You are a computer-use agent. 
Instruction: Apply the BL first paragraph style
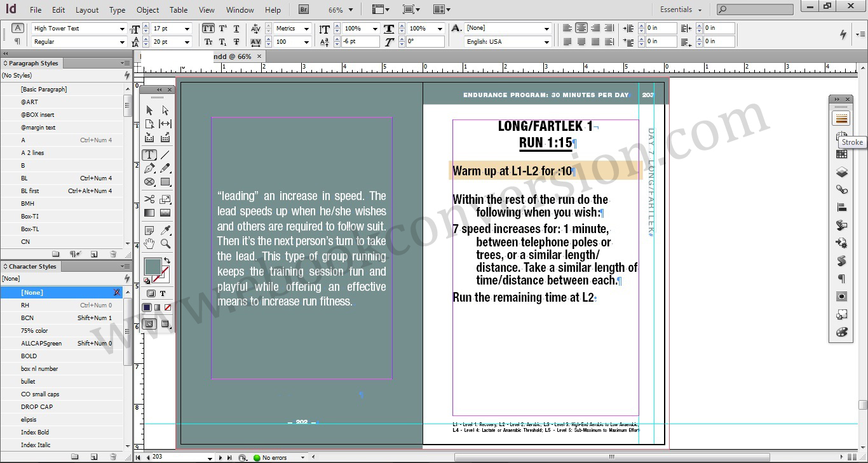(62, 191)
